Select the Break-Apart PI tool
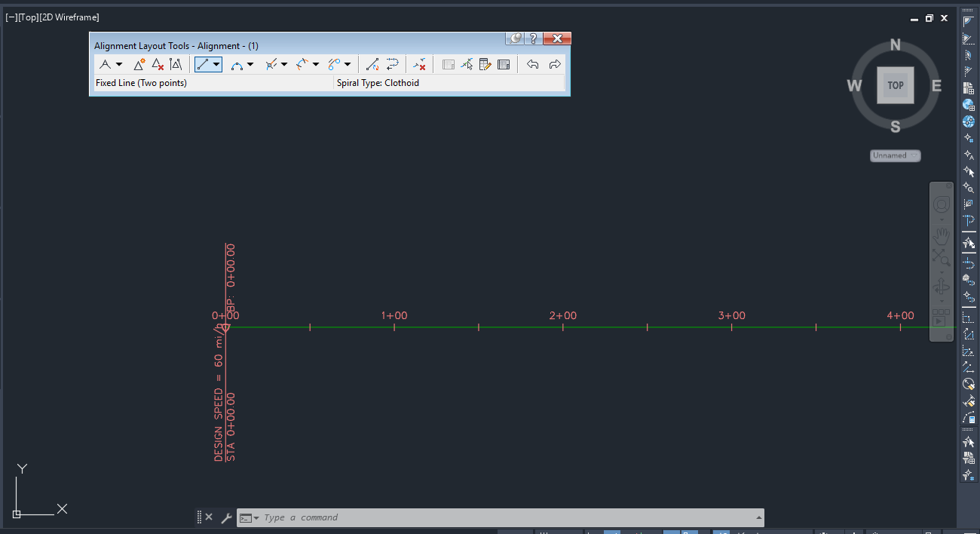 tap(175, 64)
